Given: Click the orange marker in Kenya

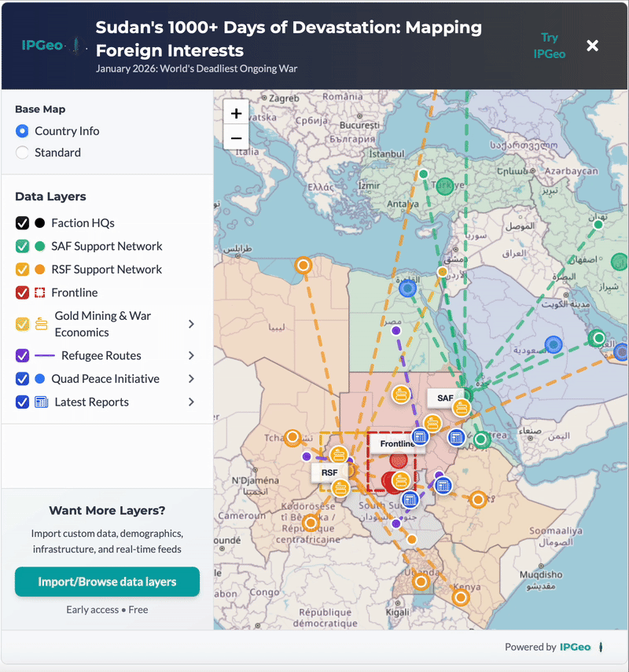Looking at the screenshot, I should tap(460, 597).
